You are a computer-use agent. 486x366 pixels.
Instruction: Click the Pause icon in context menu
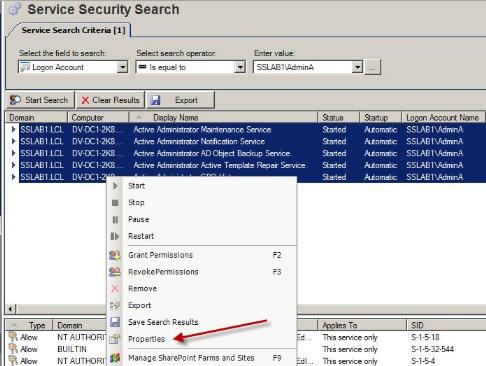tap(115, 220)
